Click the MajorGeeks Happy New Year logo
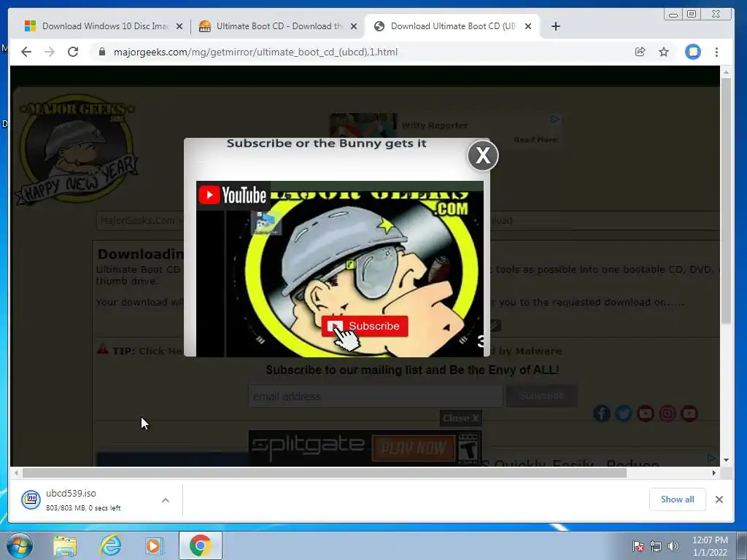Image resolution: width=747 pixels, height=560 pixels. coord(77,149)
